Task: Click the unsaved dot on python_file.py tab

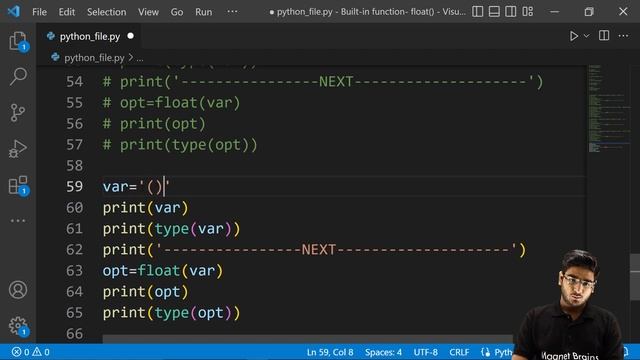Action: (x=131, y=36)
